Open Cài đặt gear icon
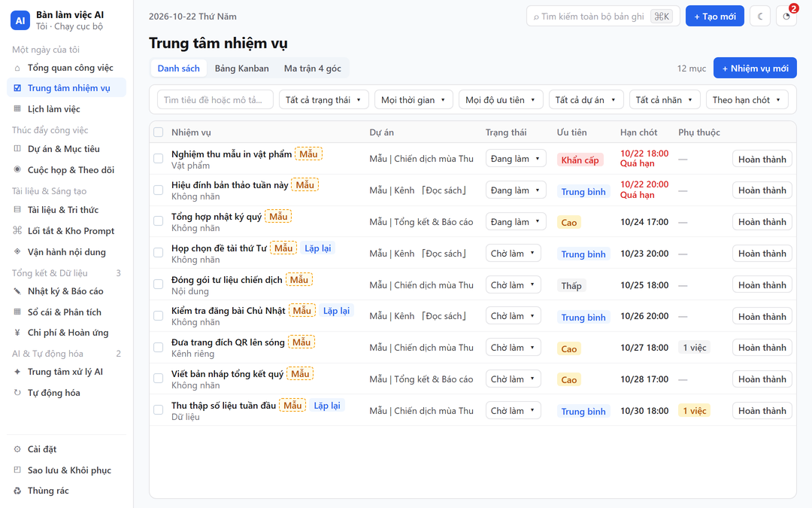Image resolution: width=812 pixels, height=508 pixels. point(17,449)
